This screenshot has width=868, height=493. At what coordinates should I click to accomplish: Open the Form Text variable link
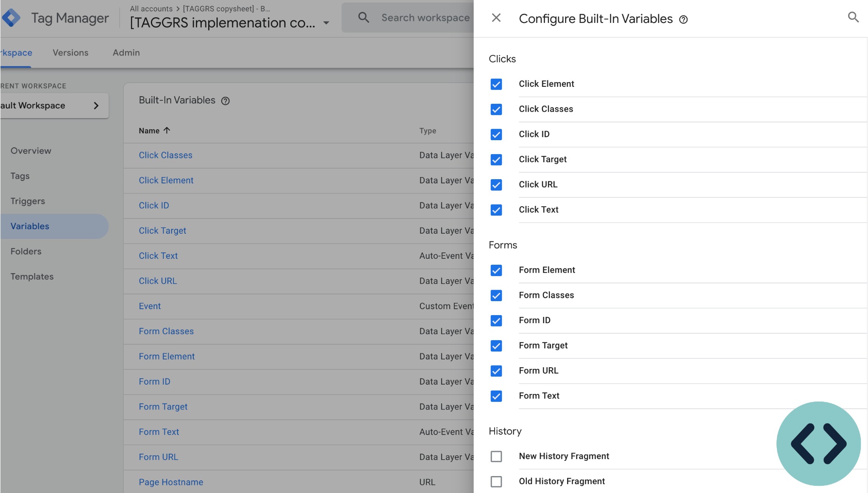pos(159,432)
